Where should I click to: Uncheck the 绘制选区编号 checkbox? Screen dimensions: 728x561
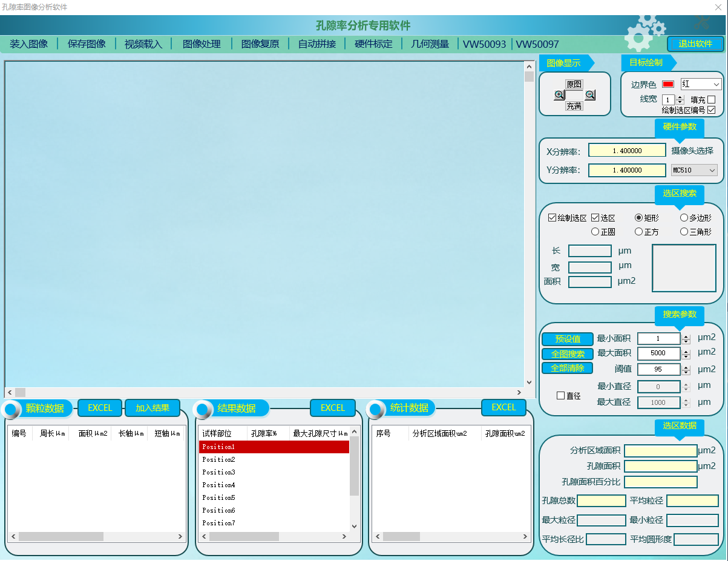pos(712,110)
